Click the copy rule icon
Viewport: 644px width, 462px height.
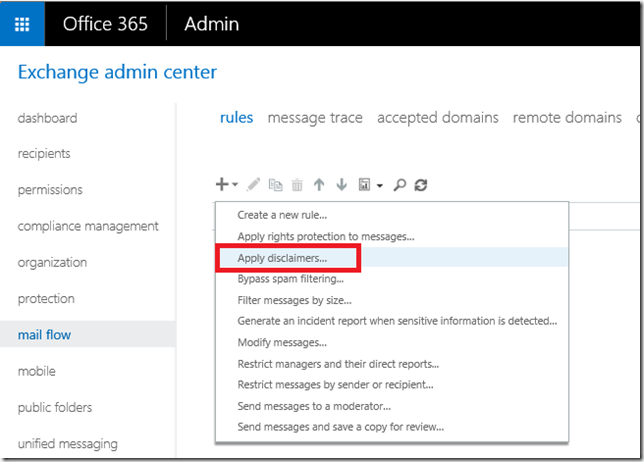[x=275, y=185]
